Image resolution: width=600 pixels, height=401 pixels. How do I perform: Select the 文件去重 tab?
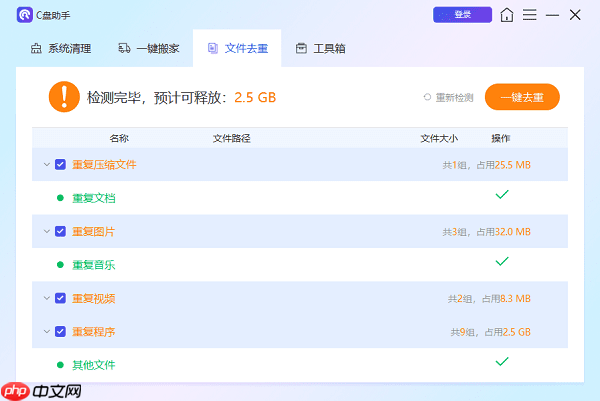[237, 49]
